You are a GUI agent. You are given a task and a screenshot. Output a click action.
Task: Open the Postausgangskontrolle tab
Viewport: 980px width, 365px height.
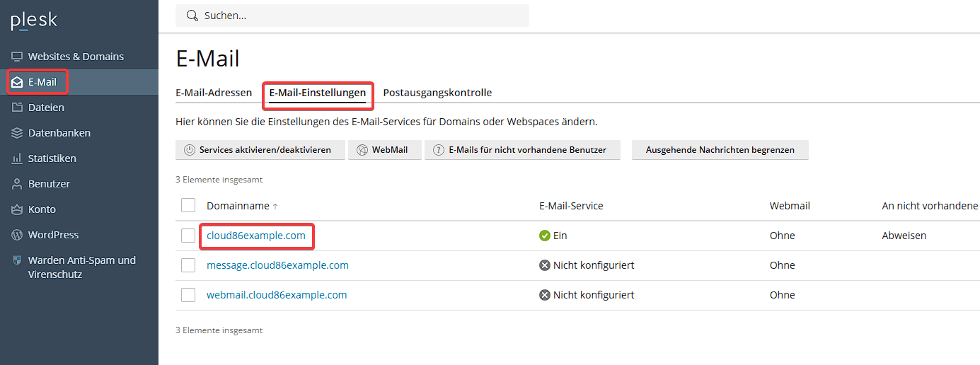[x=437, y=93]
